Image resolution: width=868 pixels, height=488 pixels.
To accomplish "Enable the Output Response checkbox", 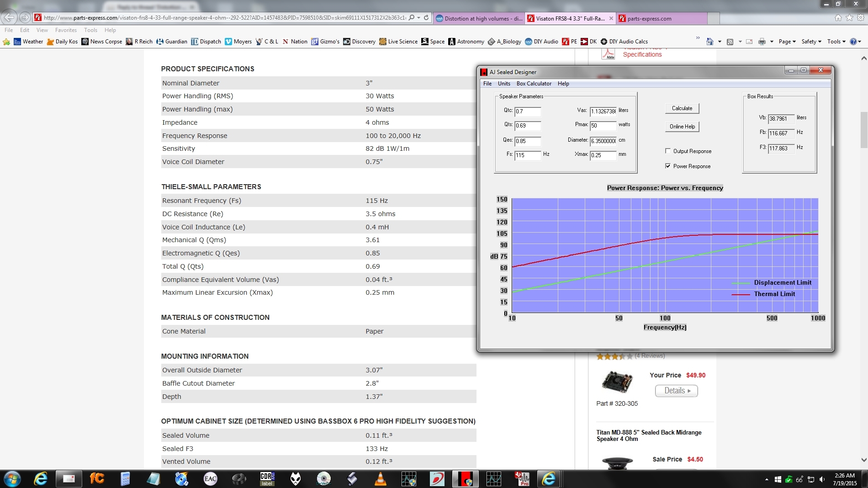I will point(668,151).
